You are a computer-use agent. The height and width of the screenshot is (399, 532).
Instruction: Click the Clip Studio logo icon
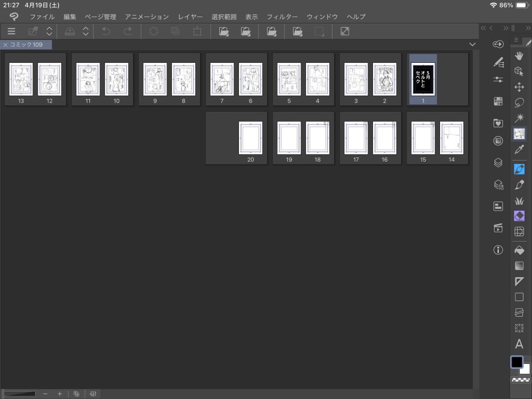[14, 16]
